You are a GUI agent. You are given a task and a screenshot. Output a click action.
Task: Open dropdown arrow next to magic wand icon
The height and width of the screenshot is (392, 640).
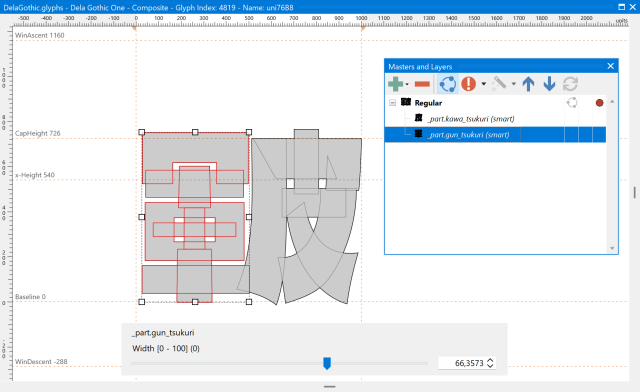(514, 84)
